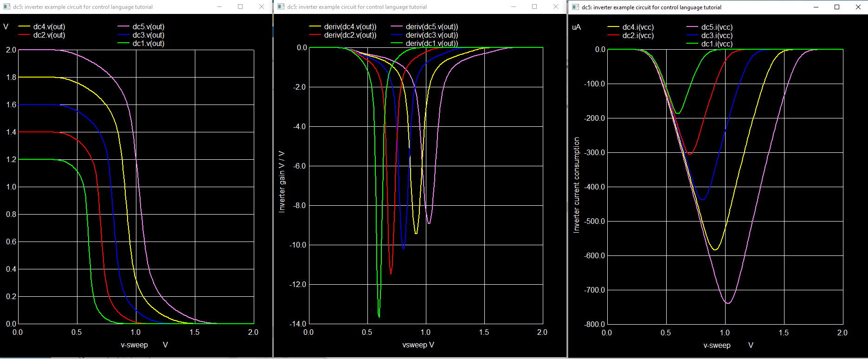Select the deriv(dc1.v(out)) legend label

point(431,44)
